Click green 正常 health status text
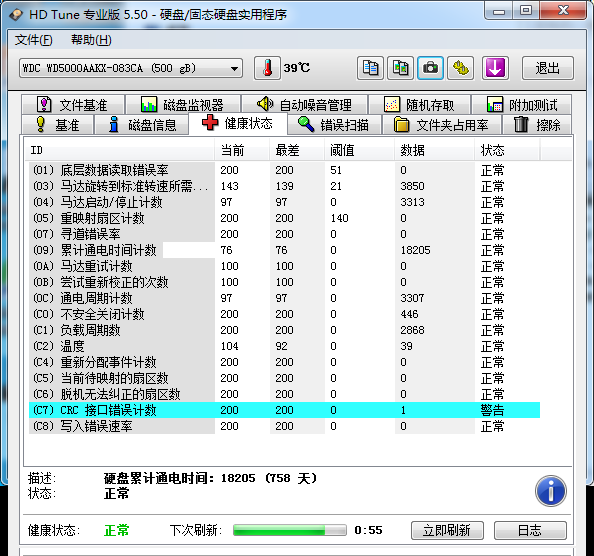Image resolution: width=594 pixels, height=556 pixels. [116, 530]
